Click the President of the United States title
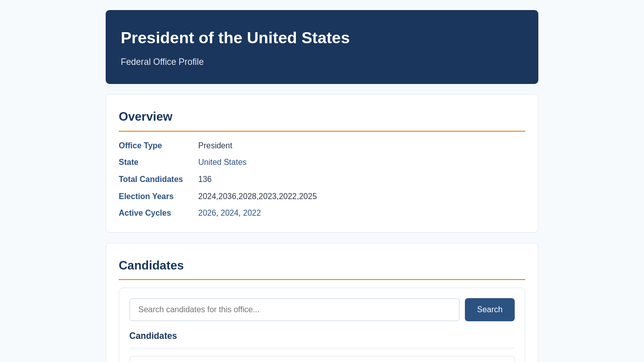The image size is (644, 362). click(x=235, y=38)
